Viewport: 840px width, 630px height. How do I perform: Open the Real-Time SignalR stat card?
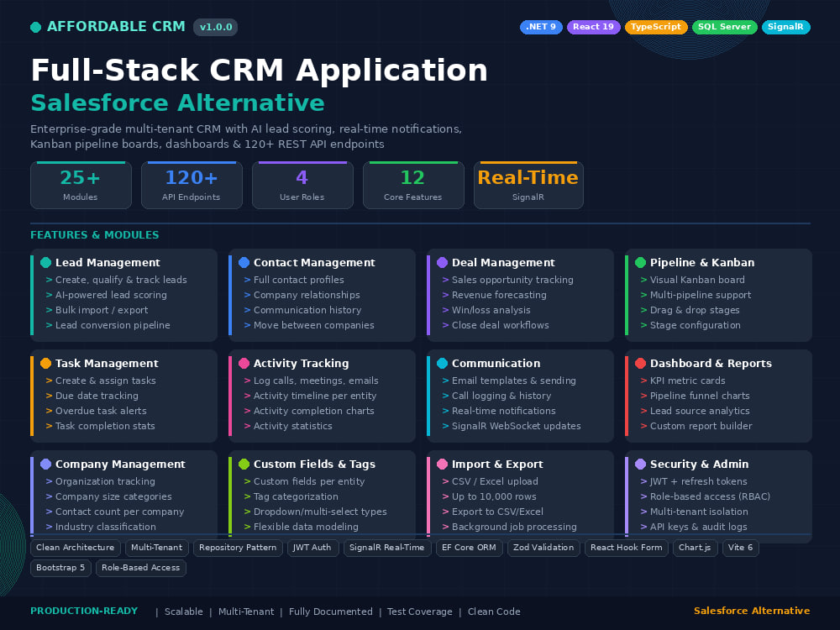pyautogui.click(x=528, y=186)
